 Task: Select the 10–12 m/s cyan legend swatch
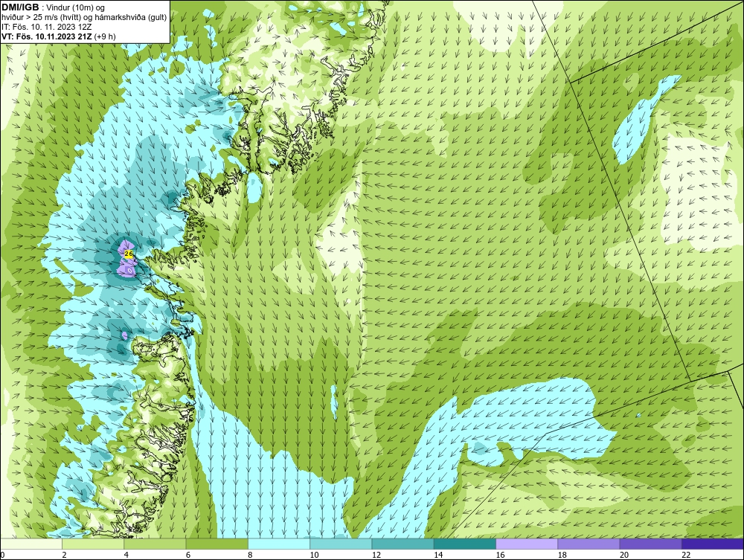[x=341, y=544]
